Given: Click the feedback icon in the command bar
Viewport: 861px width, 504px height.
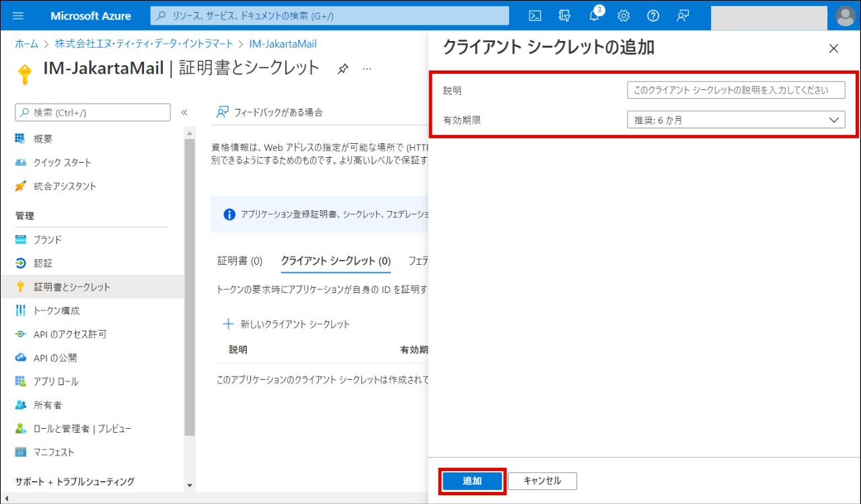Looking at the screenshot, I should coord(223,112).
